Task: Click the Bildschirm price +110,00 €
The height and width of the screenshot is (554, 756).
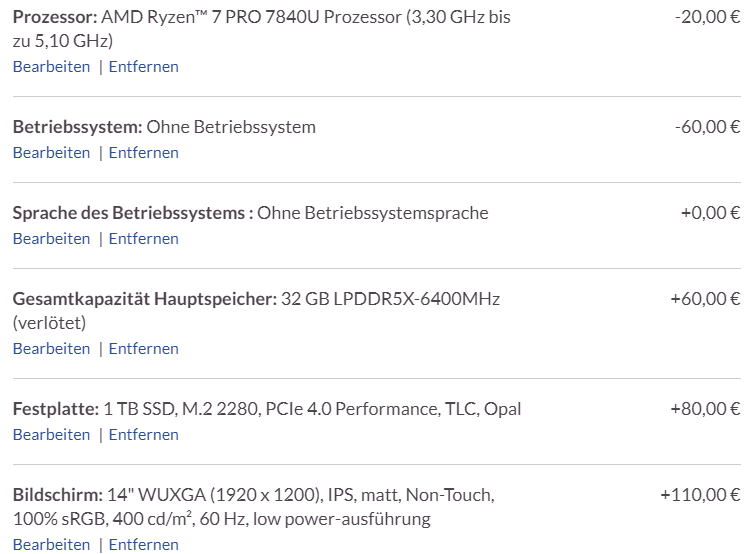Action: pos(700,495)
